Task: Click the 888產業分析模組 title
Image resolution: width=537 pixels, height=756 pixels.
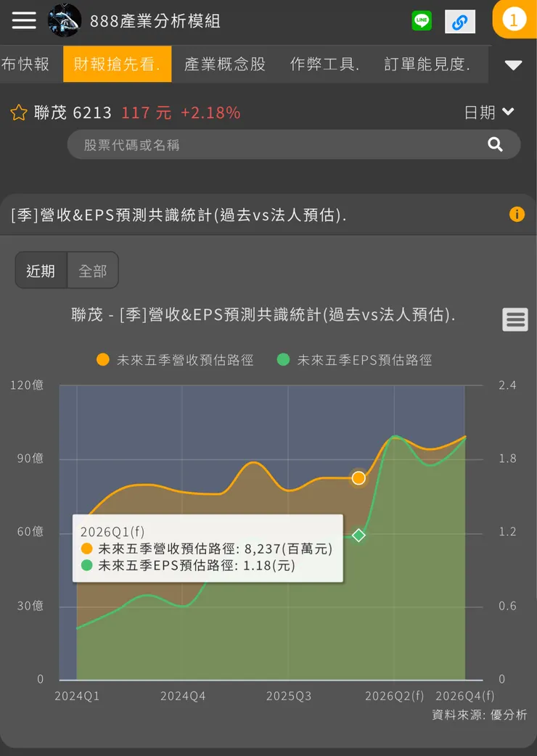Action: point(155,21)
